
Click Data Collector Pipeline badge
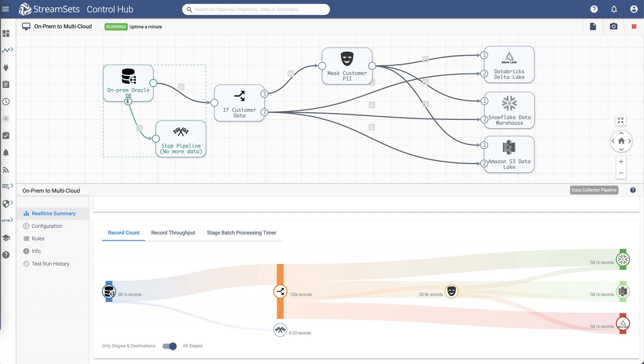[594, 190]
